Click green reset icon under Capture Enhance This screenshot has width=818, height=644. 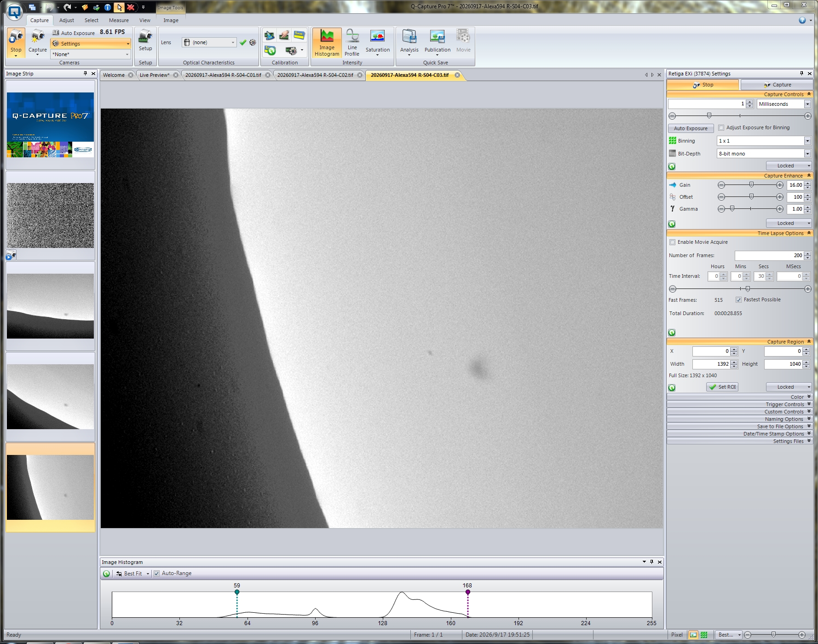coord(672,224)
